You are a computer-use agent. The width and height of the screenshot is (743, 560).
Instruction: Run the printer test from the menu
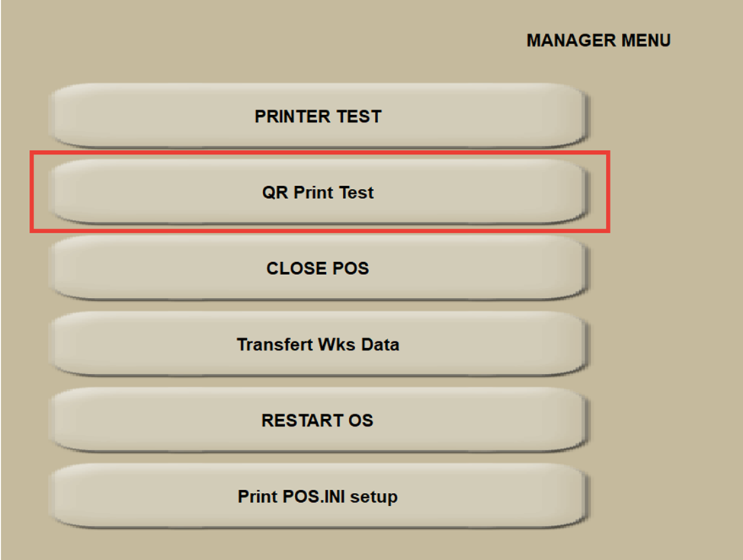tap(318, 116)
